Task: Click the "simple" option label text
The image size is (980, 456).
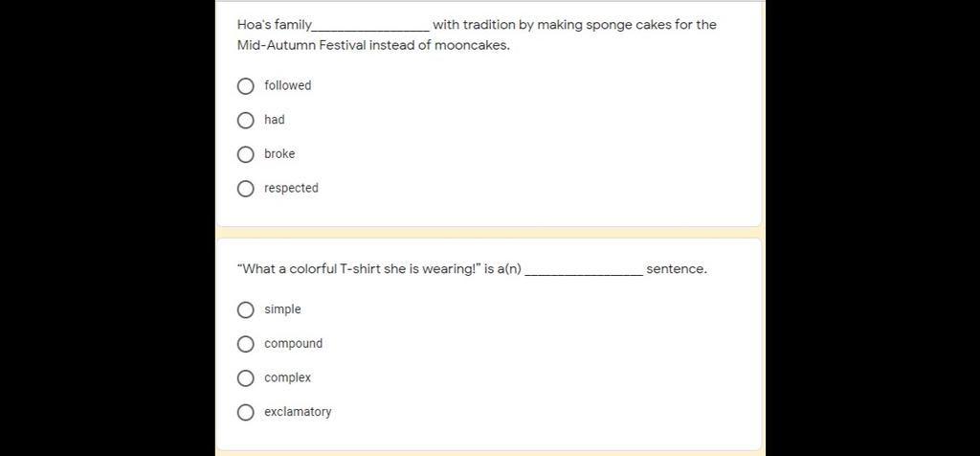Action: 282,309
